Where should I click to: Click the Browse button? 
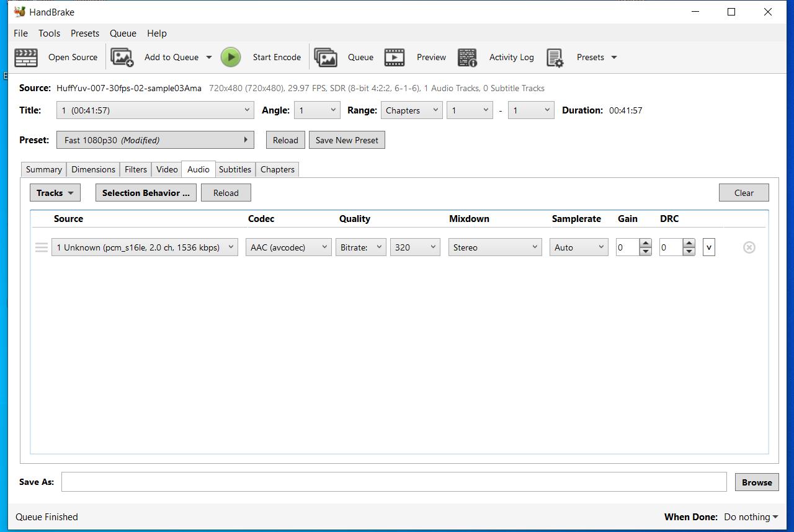tap(757, 482)
